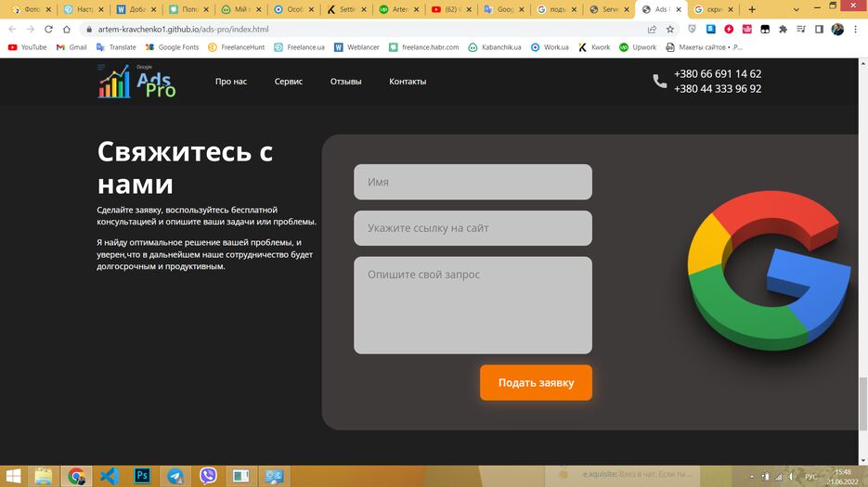Open the Макеты сайтов bookmark

(704, 47)
